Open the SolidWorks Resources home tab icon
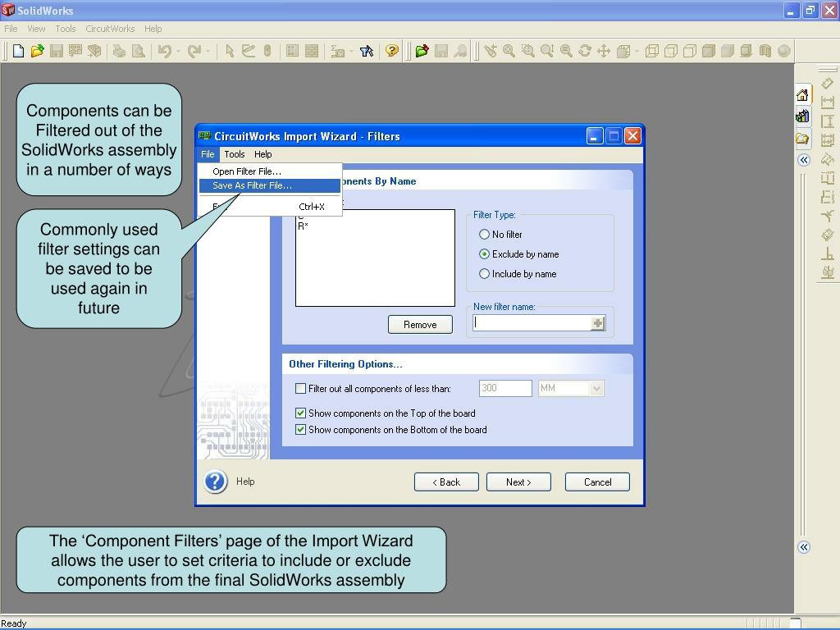 click(x=802, y=95)
